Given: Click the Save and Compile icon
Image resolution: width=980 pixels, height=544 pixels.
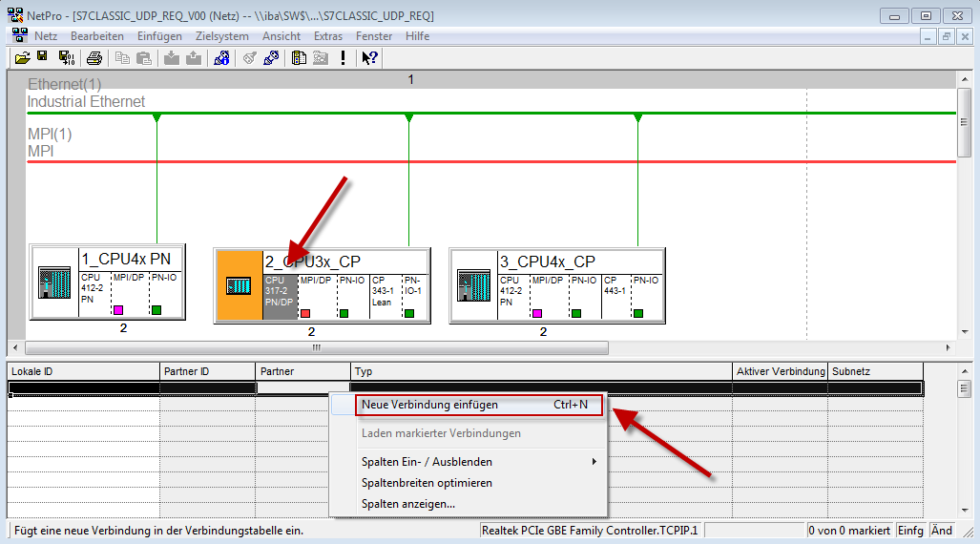Looking at the screenshot, I should click(66, 58).
